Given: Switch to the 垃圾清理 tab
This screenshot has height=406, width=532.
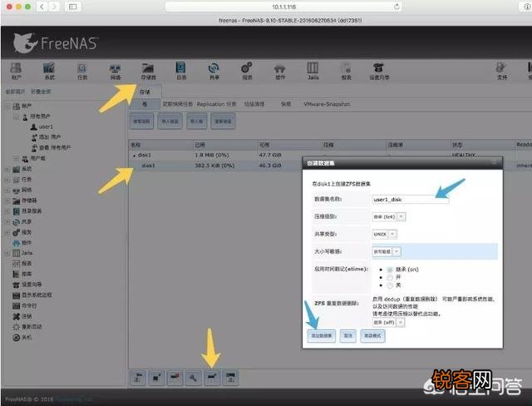Looking at the screenshot, I should [254, 104].
